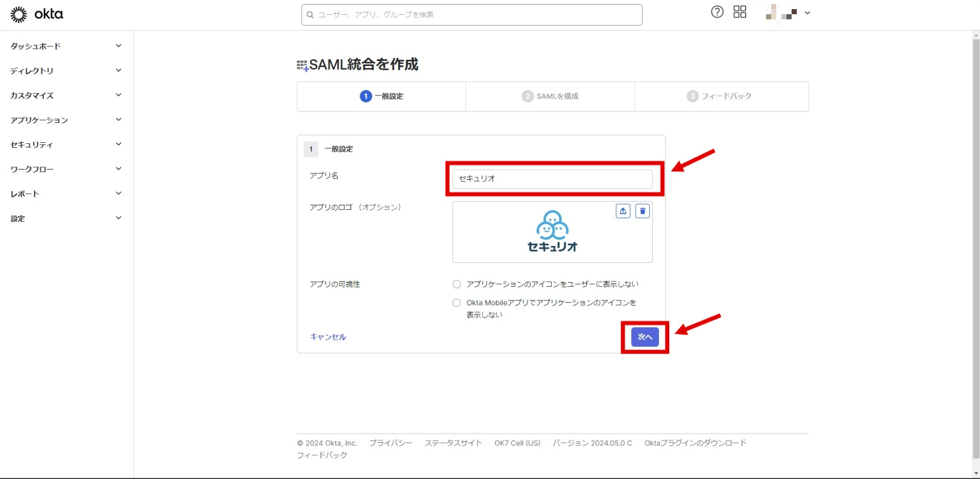Click the セキュリオ logo preview image
Image resolution: width=980 pixels, height=479 pixels.
552,232
